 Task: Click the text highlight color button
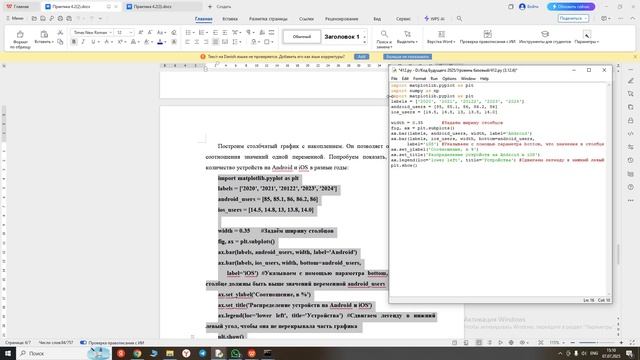147,42
